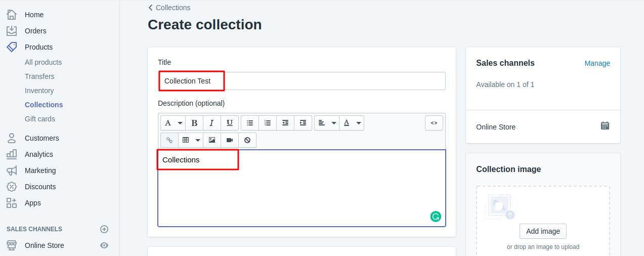
Task: Open the text color dropdown
Action: coord(352,123)
